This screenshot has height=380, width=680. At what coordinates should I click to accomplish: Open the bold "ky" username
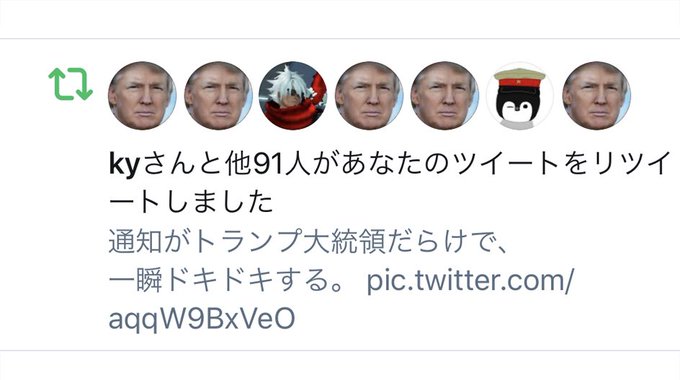[124, 165]
